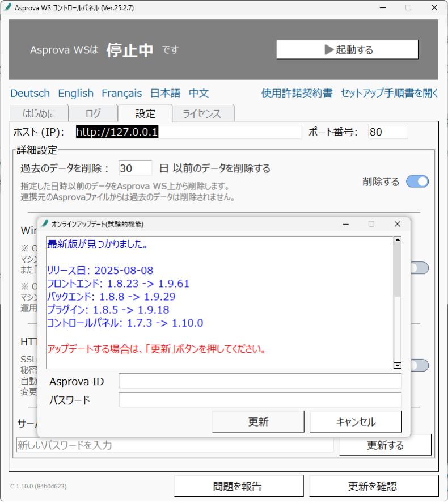
Task: Select the 設定 tab
Action: (x=145, y=113)
